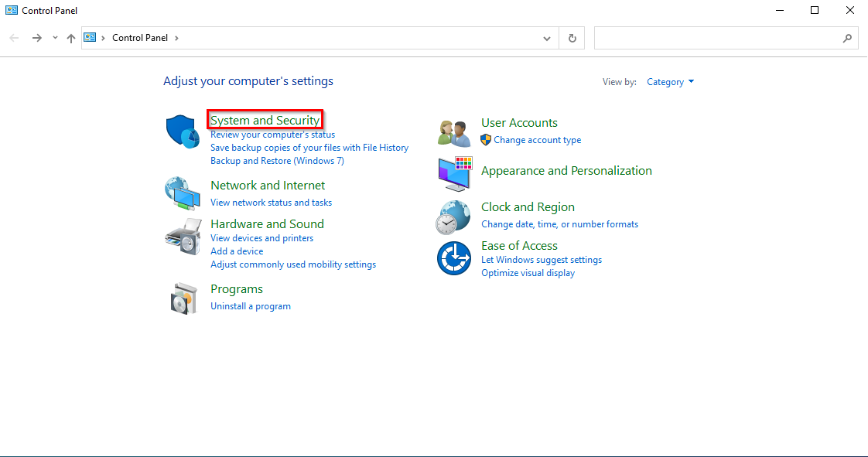Open the Clock and Region globe icon
The image size is (868, 457).
click(453, 217)
